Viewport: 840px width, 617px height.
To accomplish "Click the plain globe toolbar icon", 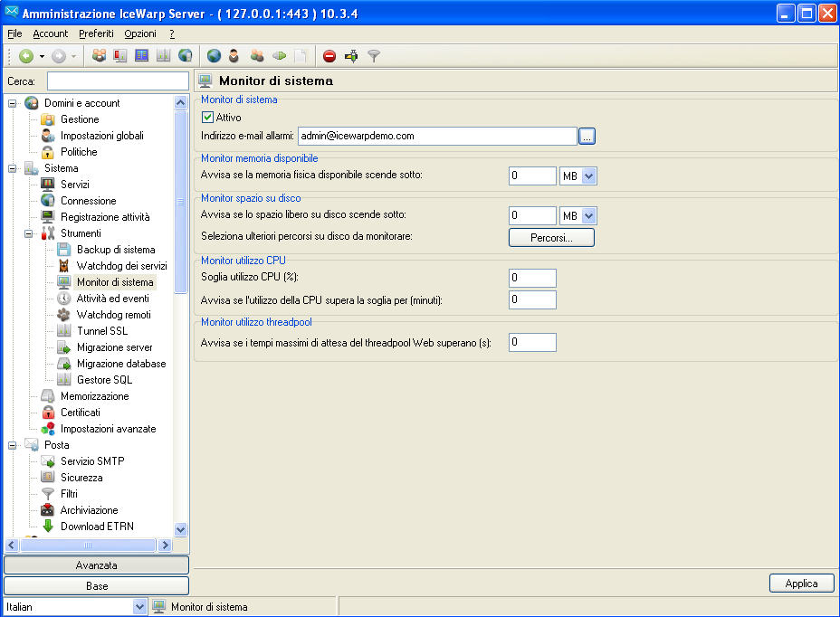I will (x=214, y=56).
